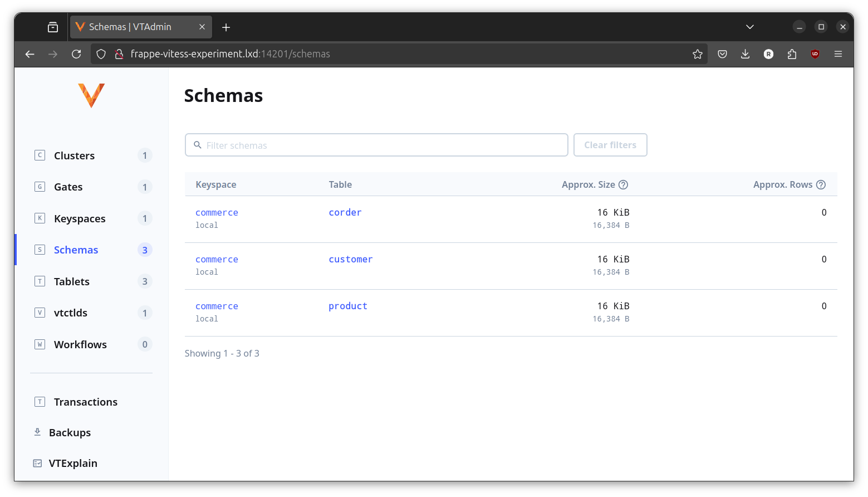
Task: Click the site security padlock icon
Action: click(119, 54)
